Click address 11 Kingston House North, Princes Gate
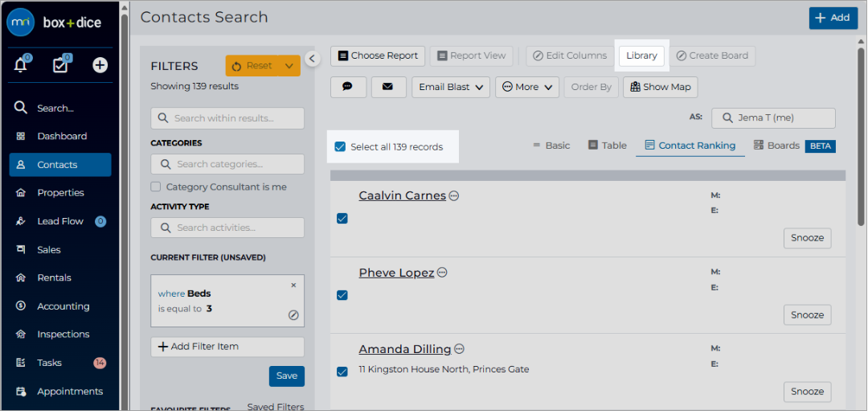868x411 pixels. pyautogui.click(x=444, y=369)
